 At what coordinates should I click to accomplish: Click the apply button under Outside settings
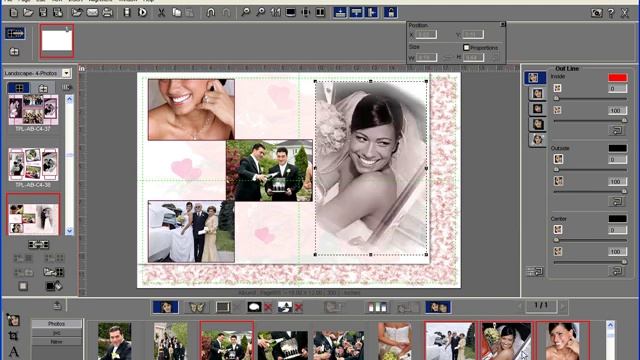(617, 201)
